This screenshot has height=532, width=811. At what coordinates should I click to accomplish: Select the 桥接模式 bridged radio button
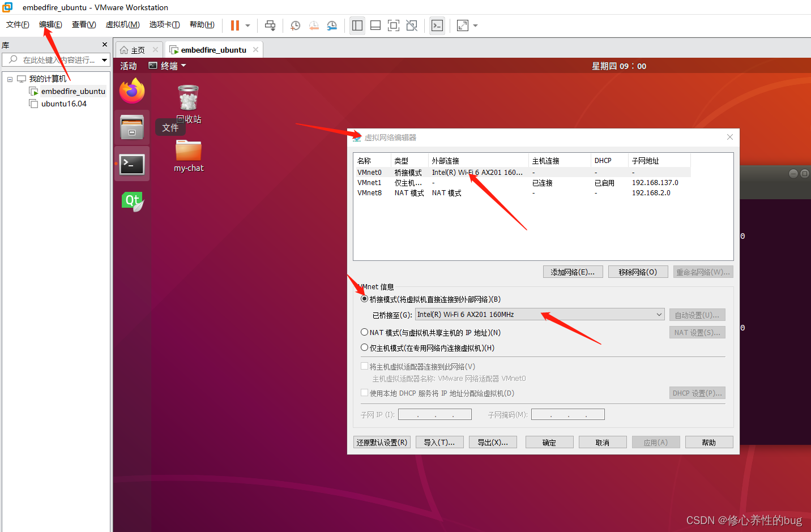pyautogui.click(x=364, y=299)
